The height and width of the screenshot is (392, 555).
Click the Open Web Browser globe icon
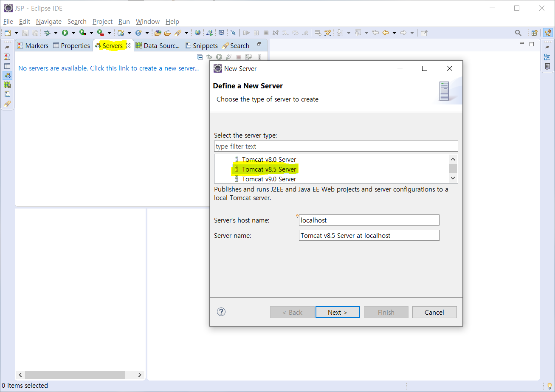pyautogui.click(x=197, y=33)
